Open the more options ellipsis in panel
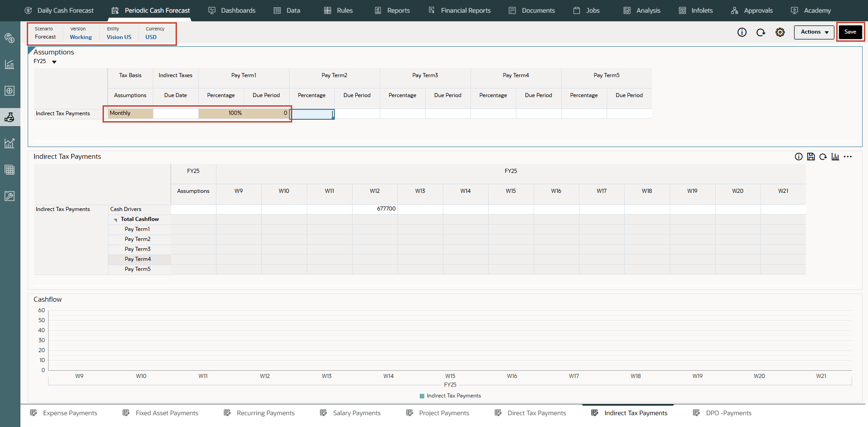The image size is (868, 427). pos(848,157)
